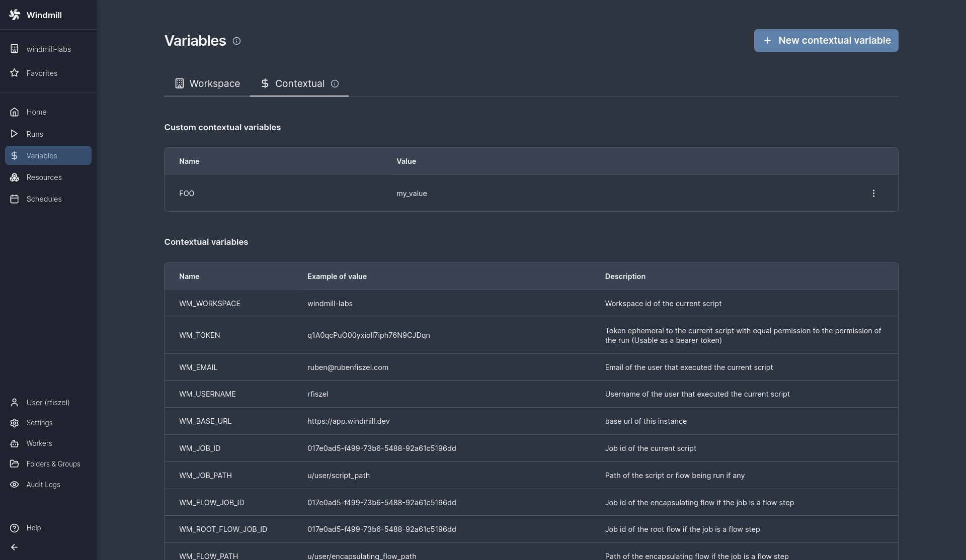Switch to the Workspace tab
966x560 pixels.
click(x=207, y=84)
